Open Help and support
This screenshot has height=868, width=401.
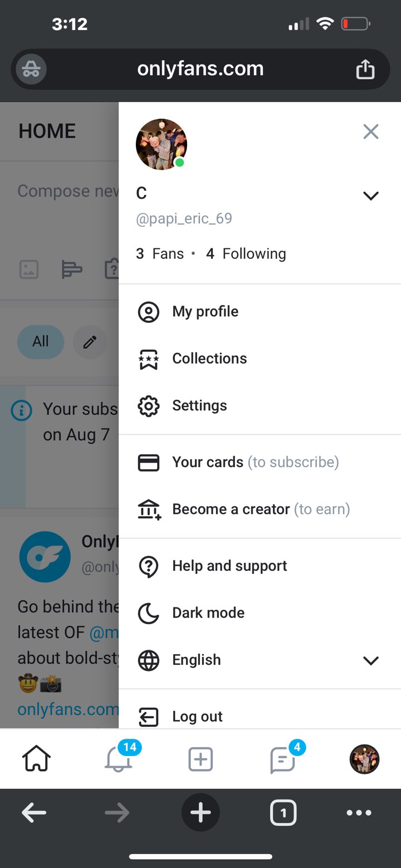[229, 566]
